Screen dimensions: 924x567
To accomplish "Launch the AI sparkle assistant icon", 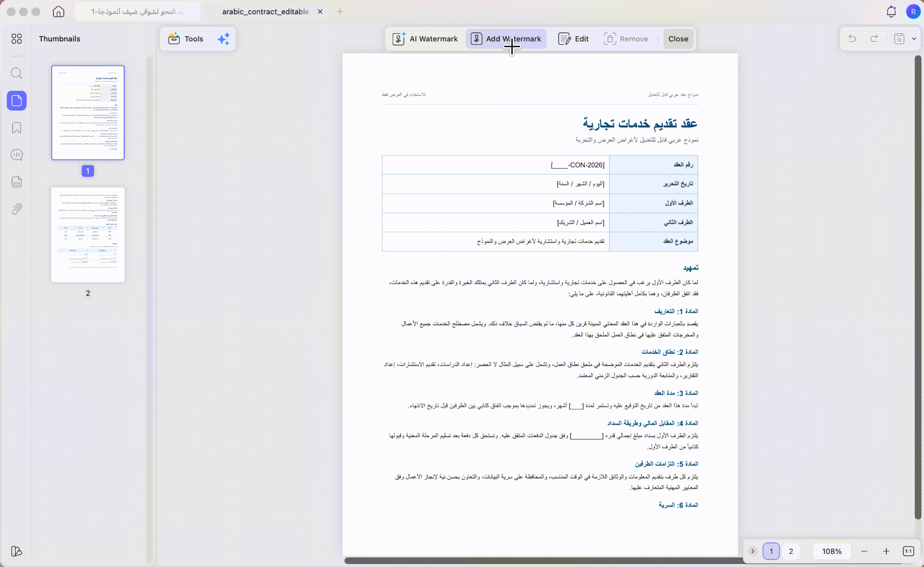I will [x=224, y=39].
